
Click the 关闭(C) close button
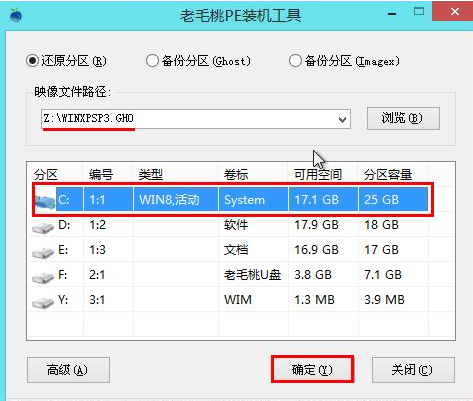(413, 370)
